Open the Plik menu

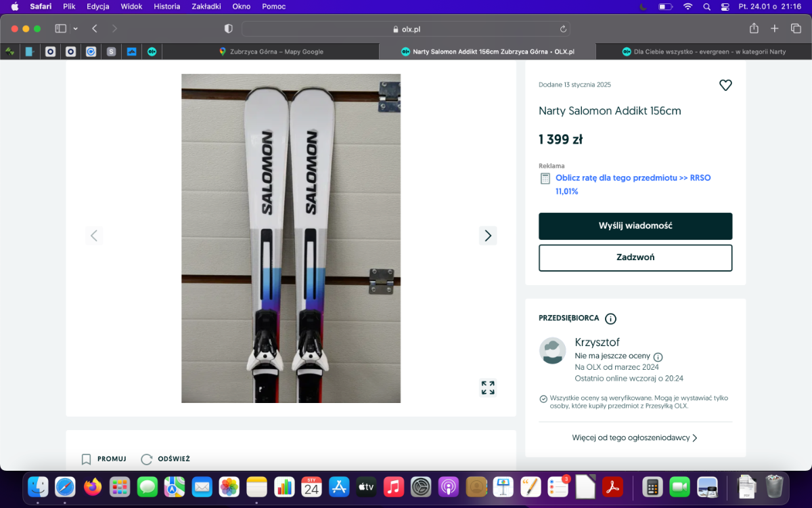click(69, 7)
